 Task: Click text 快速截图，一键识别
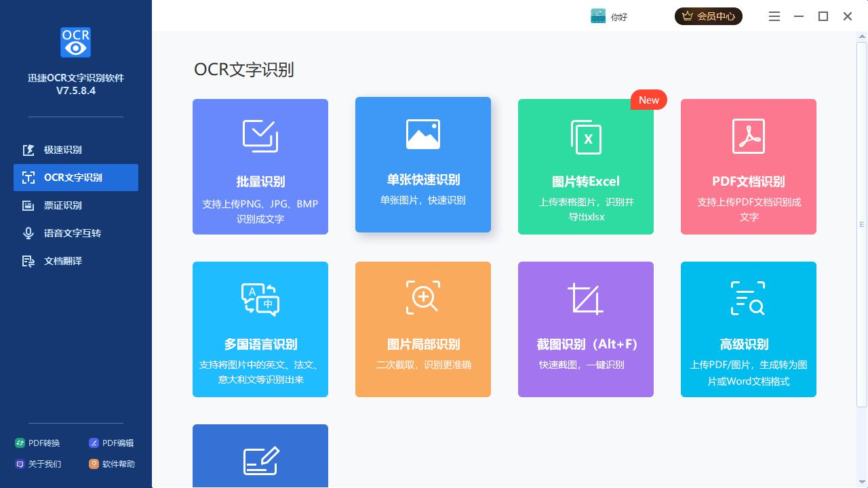coord(581,365)
